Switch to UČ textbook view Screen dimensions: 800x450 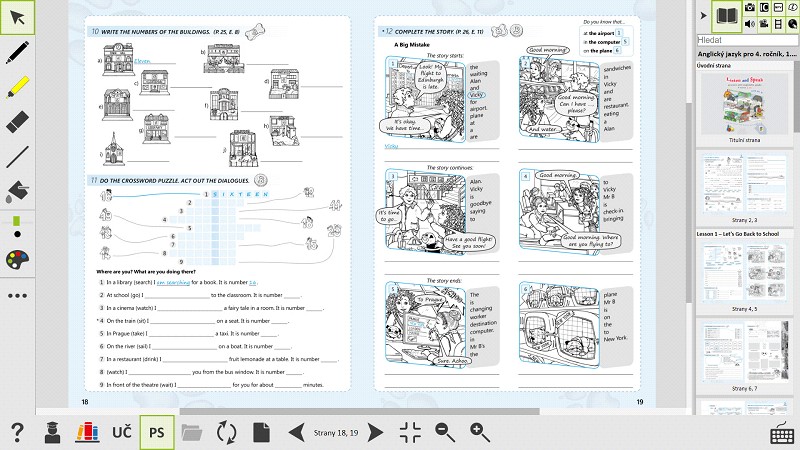point(122,433)
